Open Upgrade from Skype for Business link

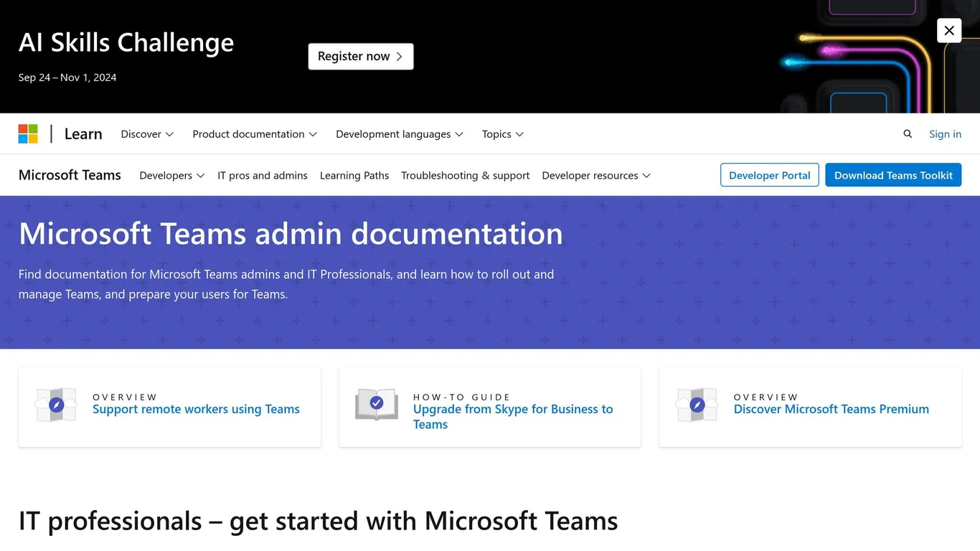point(513,417)
